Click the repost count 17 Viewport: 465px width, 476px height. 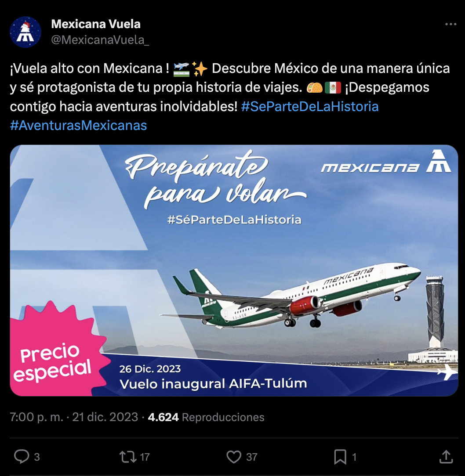pos(145,457)
